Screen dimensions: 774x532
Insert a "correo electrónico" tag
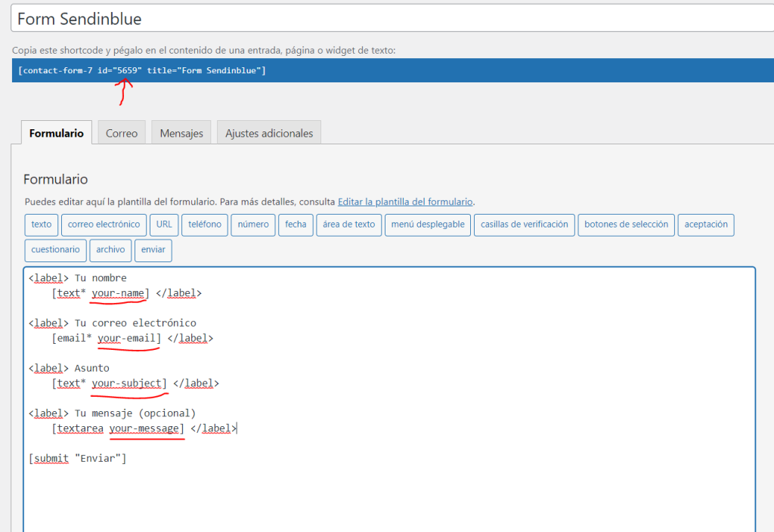[104, 224]
